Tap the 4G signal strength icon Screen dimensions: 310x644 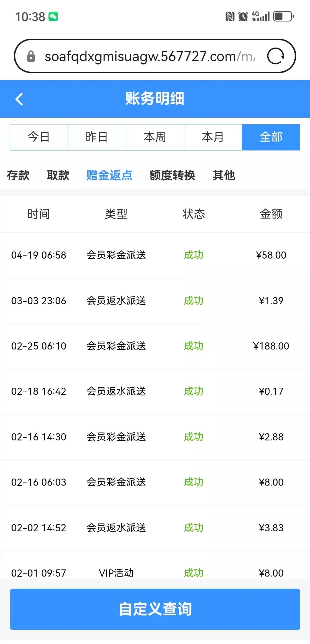tap(260, 16)
